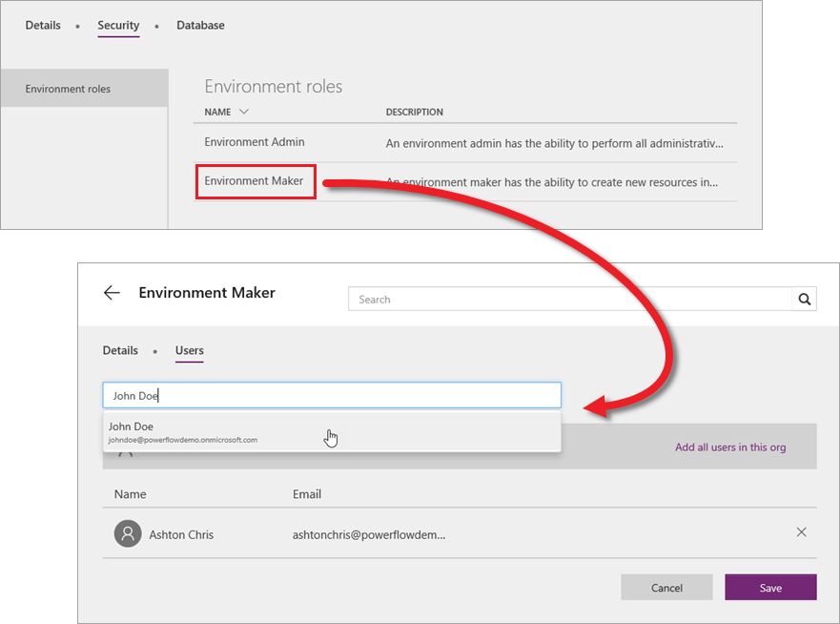
Task: Click Add all users in this org
Action: pyautogui.click(x=730, y=447)
